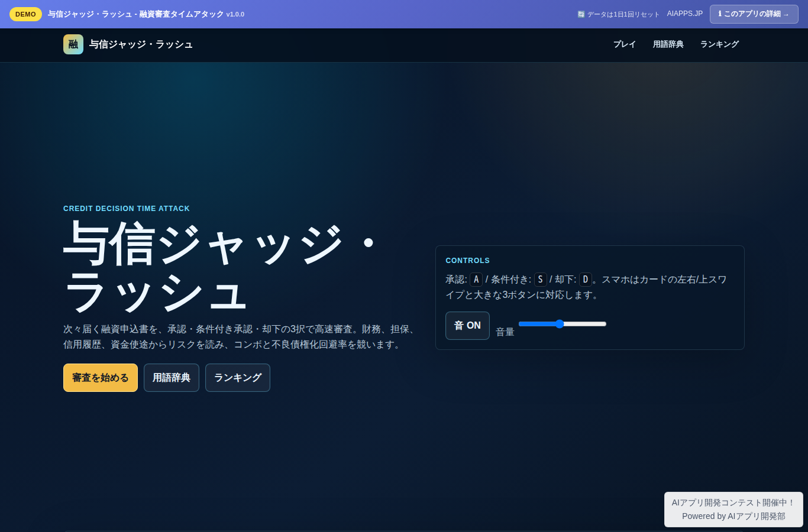This screenshot has height=532, width=808.
Task: Click the 融 app logo icon
Action: click(73, 44)
